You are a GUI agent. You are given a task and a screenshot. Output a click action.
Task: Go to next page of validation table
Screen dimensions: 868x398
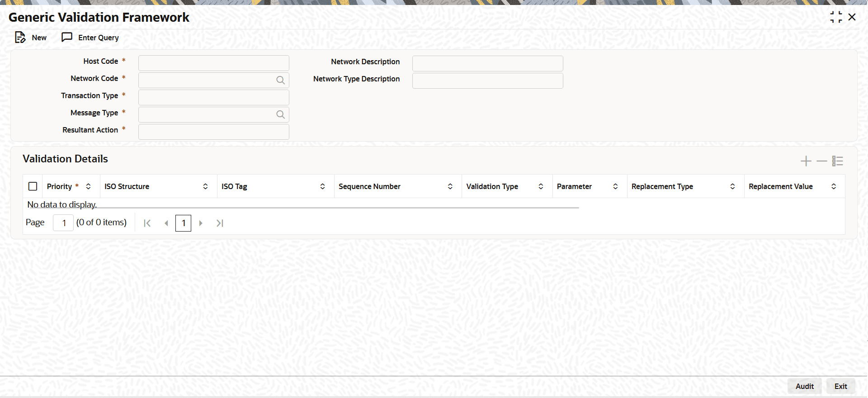pyautogui.click(x=201, y=223)
